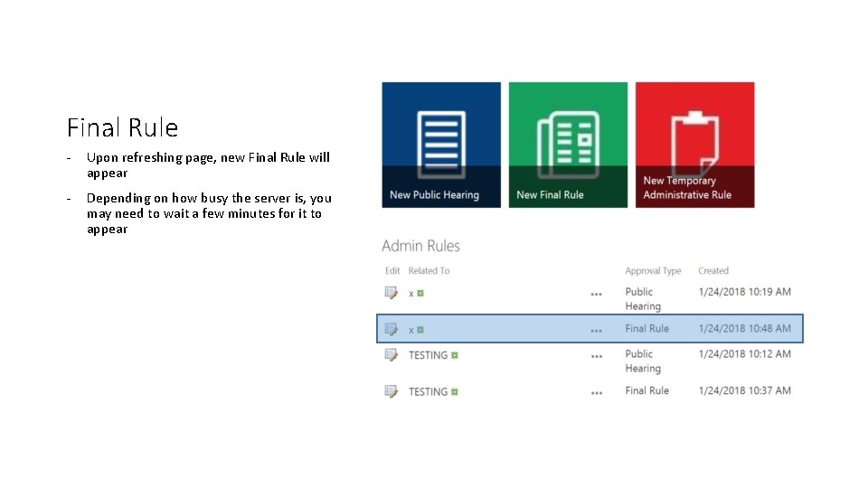Open ellipsis menu for TESTING 10:37 AM
The width and height of the screenshot is (868, 488).
(x=596, y=393)
